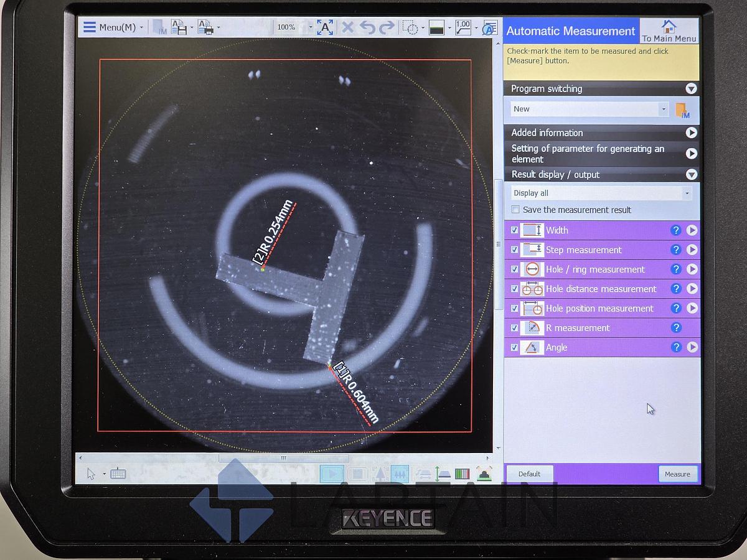747x560 pixels.
Task: Open dropdown next to image display mode
Action: click(449, 28)
